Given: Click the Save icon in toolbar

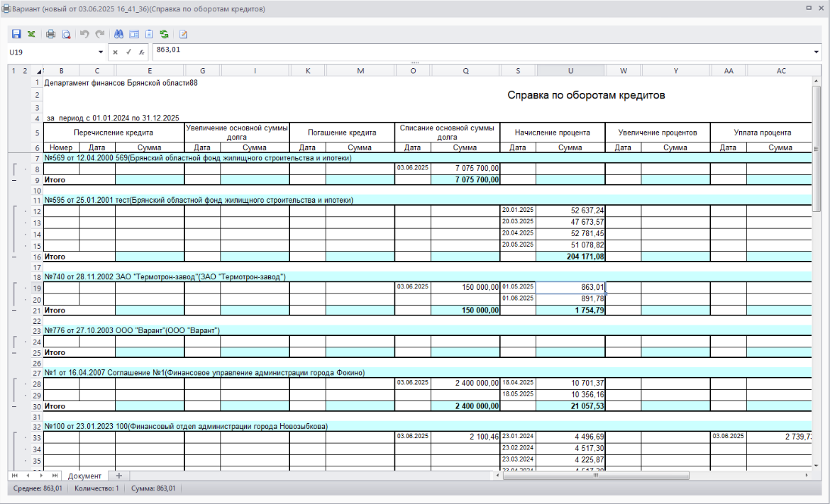Looking at the screenshot, I should 16,34.
